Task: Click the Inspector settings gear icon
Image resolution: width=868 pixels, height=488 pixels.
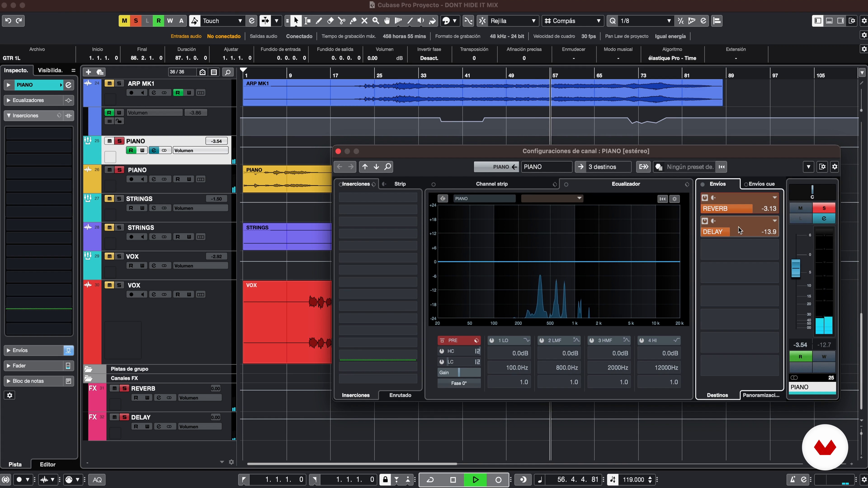Action: pyautogui.click(x=9, y=395)
